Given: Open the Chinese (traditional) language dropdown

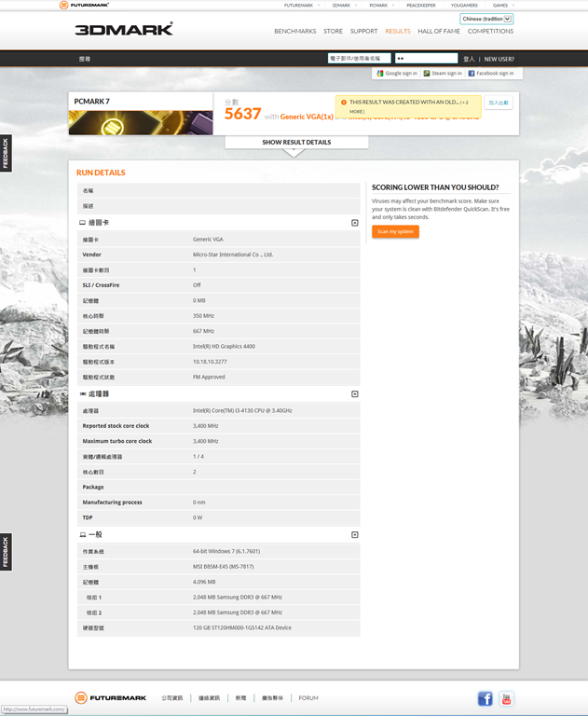Looking at the screenshot, I should point(486,19).
